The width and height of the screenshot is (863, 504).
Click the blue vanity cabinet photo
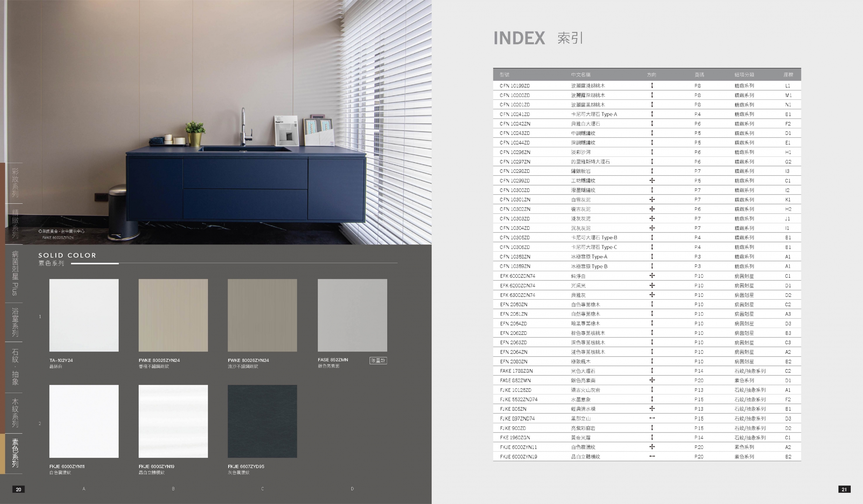tap(245, 185)
